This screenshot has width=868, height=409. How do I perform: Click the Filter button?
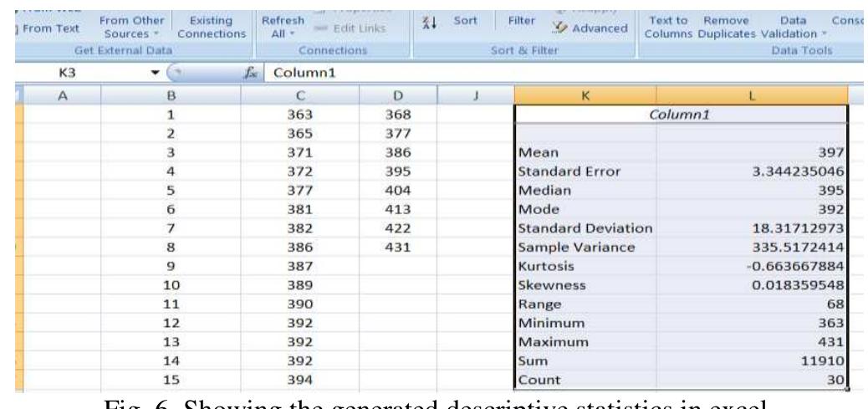coord(522,21)
